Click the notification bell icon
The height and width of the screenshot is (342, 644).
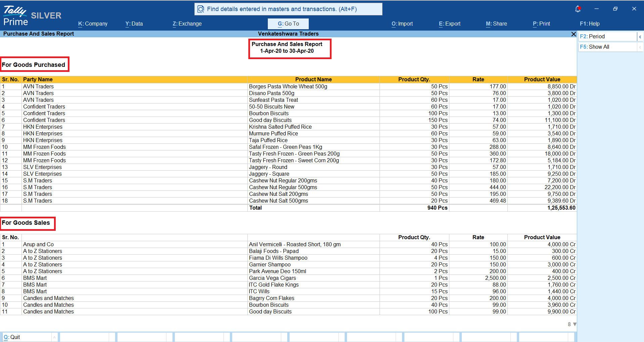click(x=578, y=9)
